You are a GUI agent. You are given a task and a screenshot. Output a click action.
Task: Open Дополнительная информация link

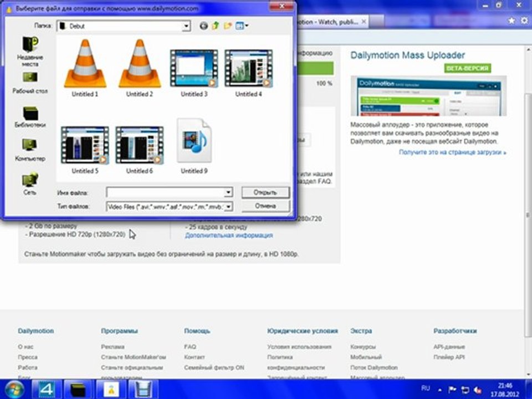click(229, 235)
